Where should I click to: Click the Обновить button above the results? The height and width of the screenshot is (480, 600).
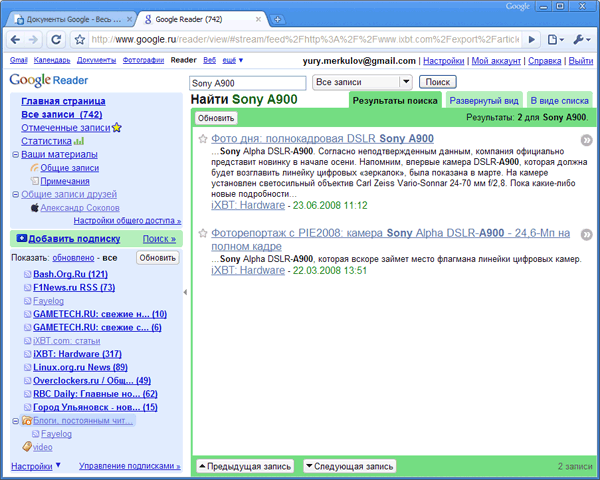[x=216, y=118]
